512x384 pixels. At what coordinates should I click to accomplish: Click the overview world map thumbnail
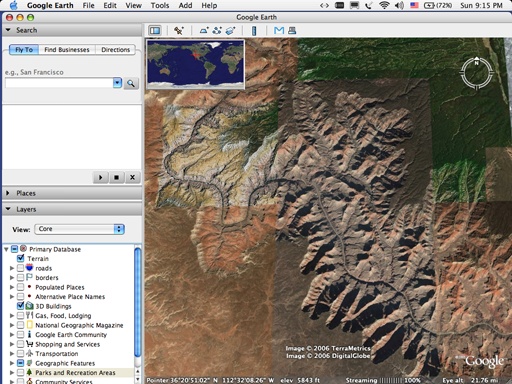point(196,64)
